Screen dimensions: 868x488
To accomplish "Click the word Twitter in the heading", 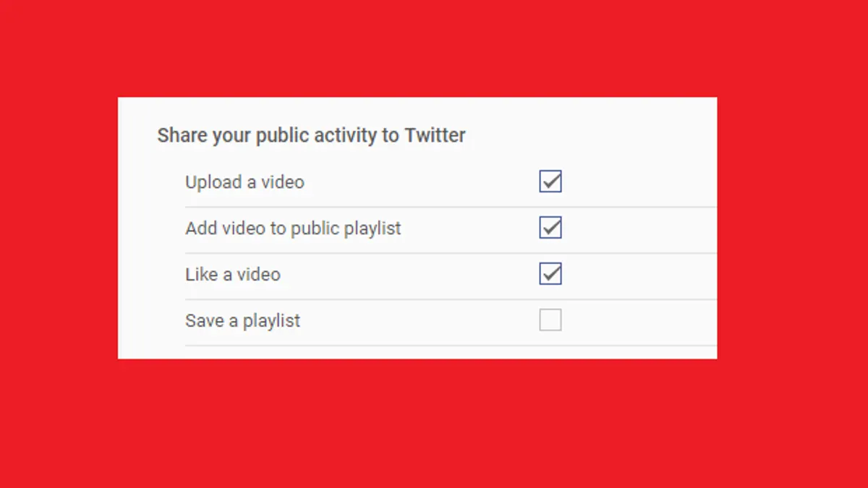I will click(435, 135).
